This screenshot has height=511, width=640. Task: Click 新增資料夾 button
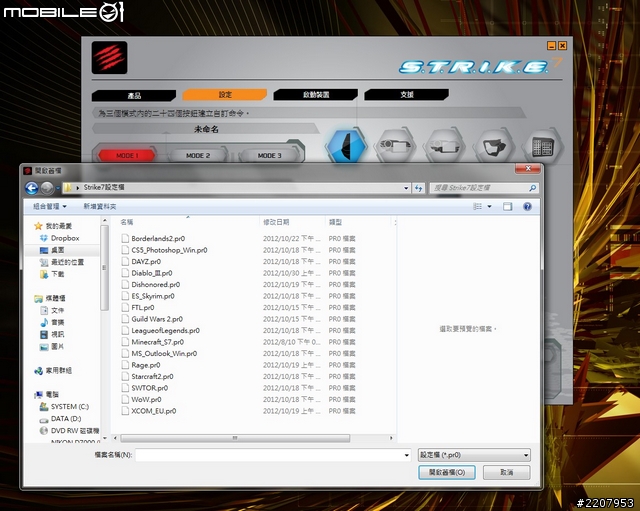point(100,207)
